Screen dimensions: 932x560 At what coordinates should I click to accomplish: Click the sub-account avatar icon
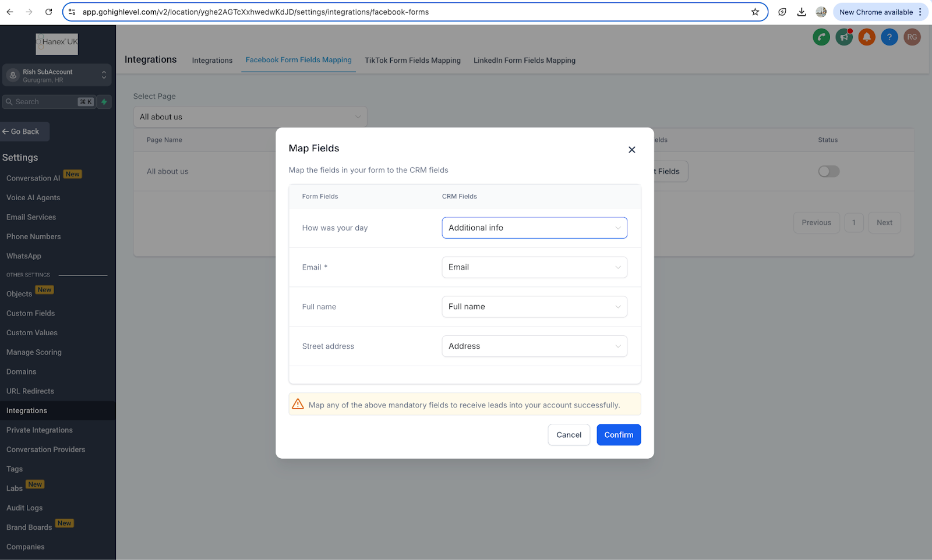13,76
